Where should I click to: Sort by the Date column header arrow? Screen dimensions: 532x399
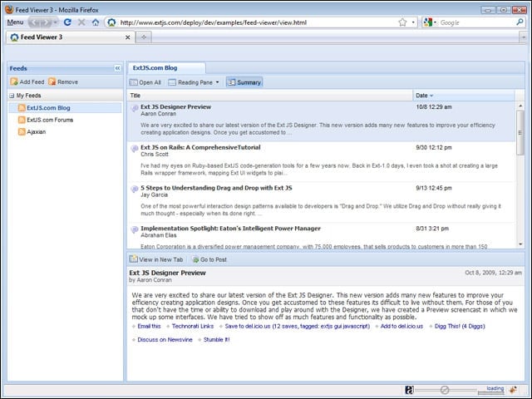pyautogui.click(x=431, y=96)
